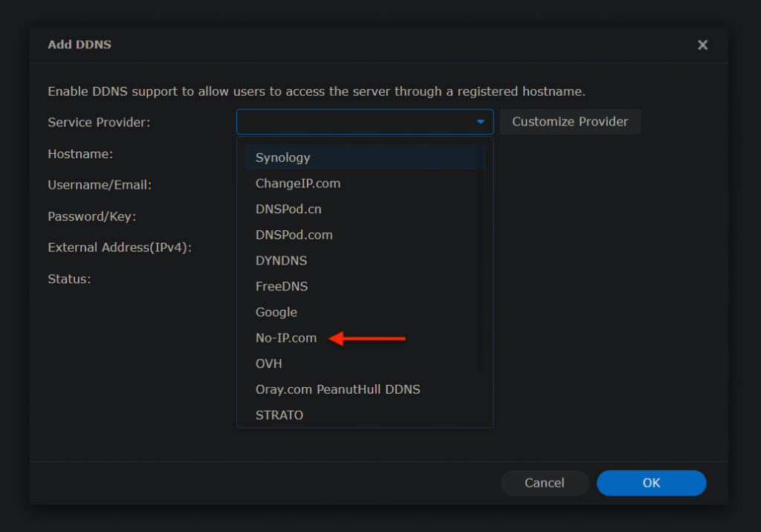
Task: Select the DNSPod.com provider option
Action: pyautogui.click(x=294, y=235)
